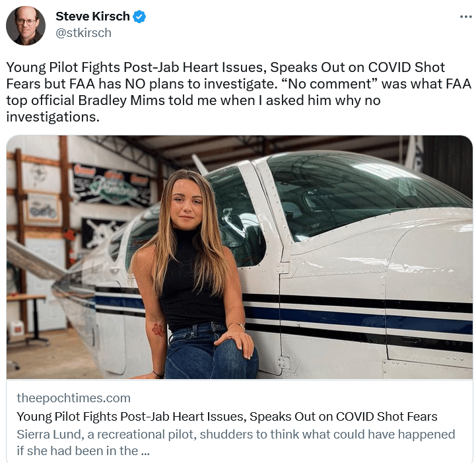Click the red flower tattoo on her arm

pos(158,330)
